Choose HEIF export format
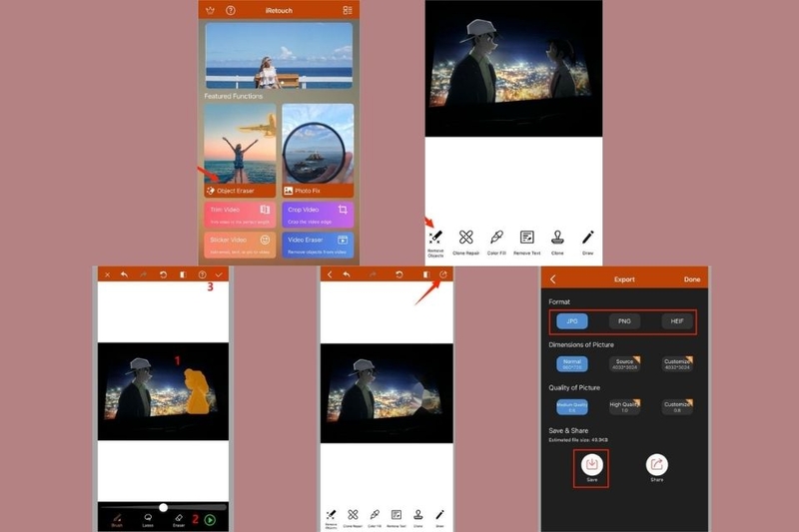Screen dimensions: 799x532 pyautogui.click(x=677, y=321)
